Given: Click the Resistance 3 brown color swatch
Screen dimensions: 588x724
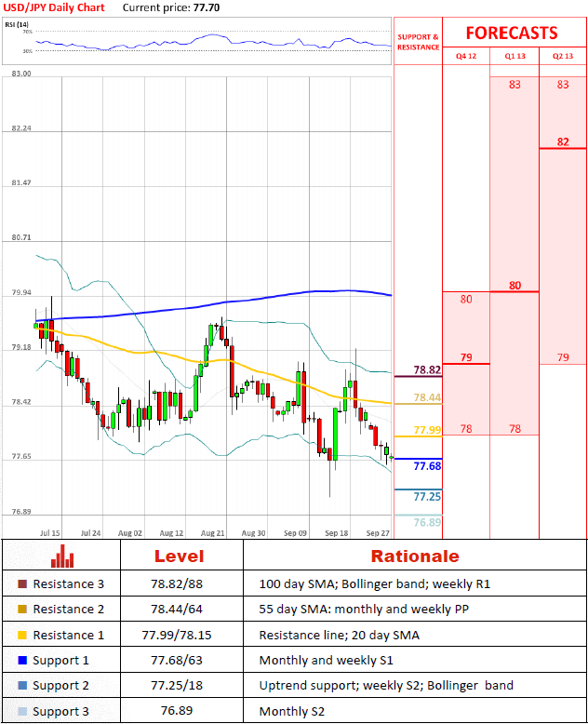Looking at the screenshot, I should (22, 584).
